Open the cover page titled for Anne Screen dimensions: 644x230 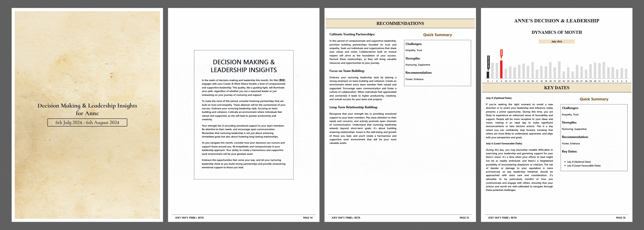coord(87,109)
